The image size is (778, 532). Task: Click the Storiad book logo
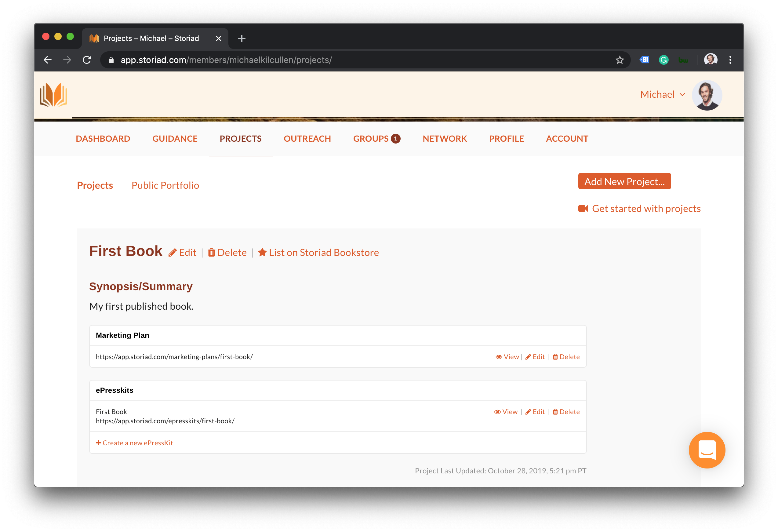coord(53,95)
